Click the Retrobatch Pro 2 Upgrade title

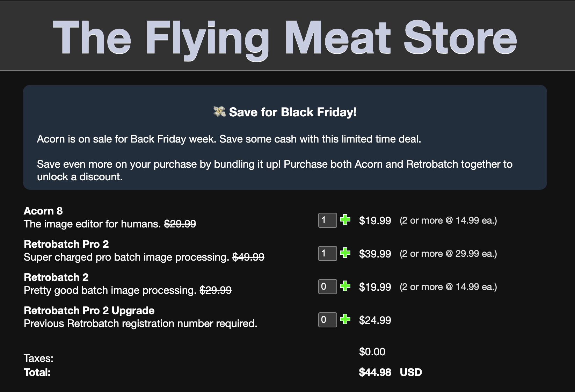(x=89, y=311)
